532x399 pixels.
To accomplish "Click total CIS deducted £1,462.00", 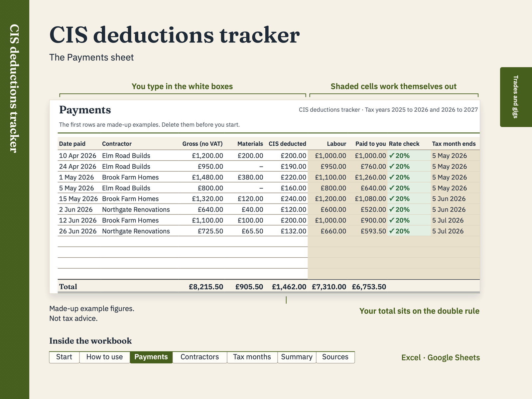I will (289, 287).
